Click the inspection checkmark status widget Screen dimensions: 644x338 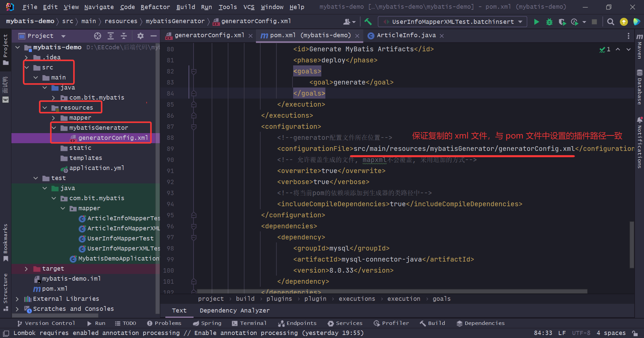(605, 50)
